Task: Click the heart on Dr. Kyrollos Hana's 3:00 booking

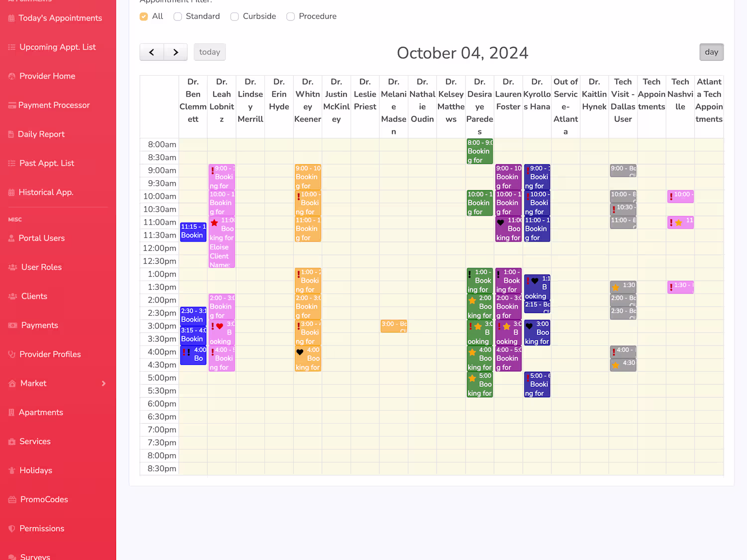Action: click(x=529, y=327)
